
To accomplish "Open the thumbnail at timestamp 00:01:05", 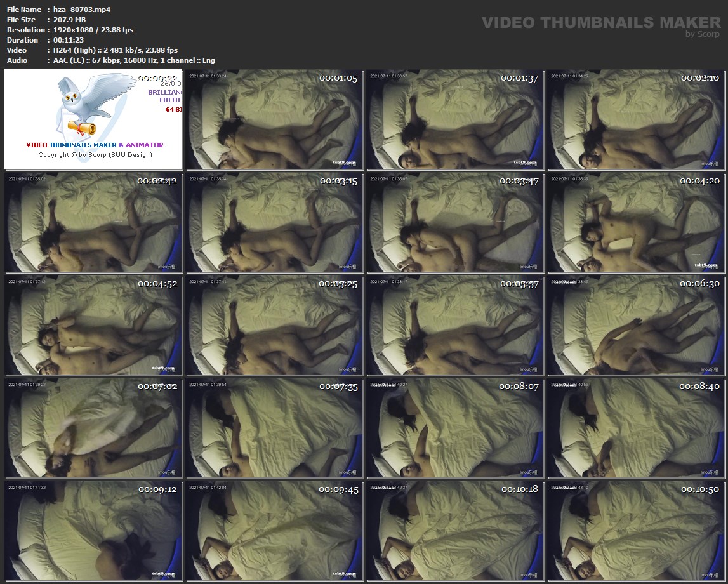I will coord(274,119).
